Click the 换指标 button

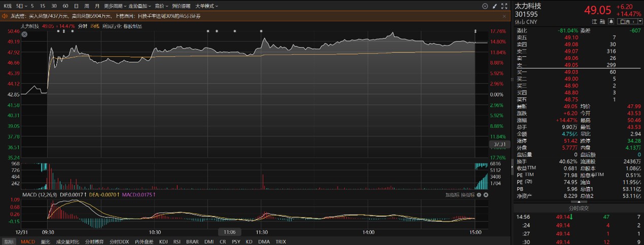pos(468,195)
